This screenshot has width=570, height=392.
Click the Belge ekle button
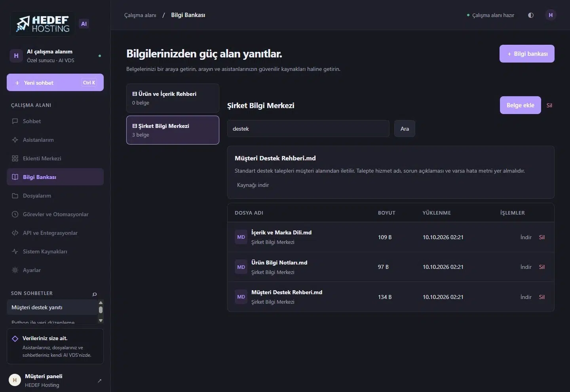520,105
